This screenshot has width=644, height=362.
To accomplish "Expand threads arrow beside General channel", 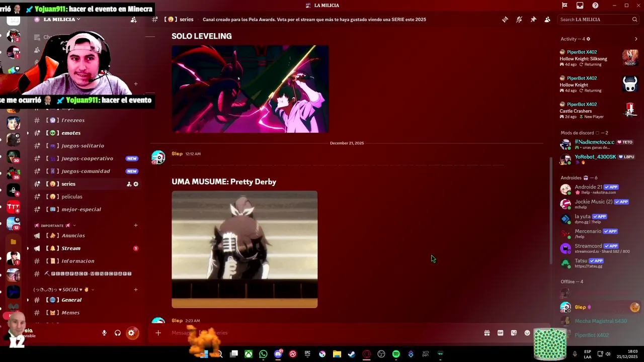I will point(28,300).
